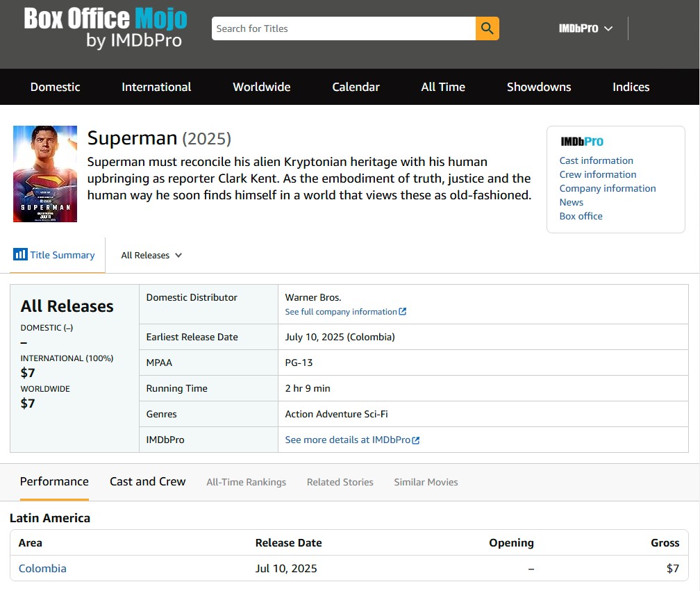
Task: Open the Indices section
Action: (631, 87)
